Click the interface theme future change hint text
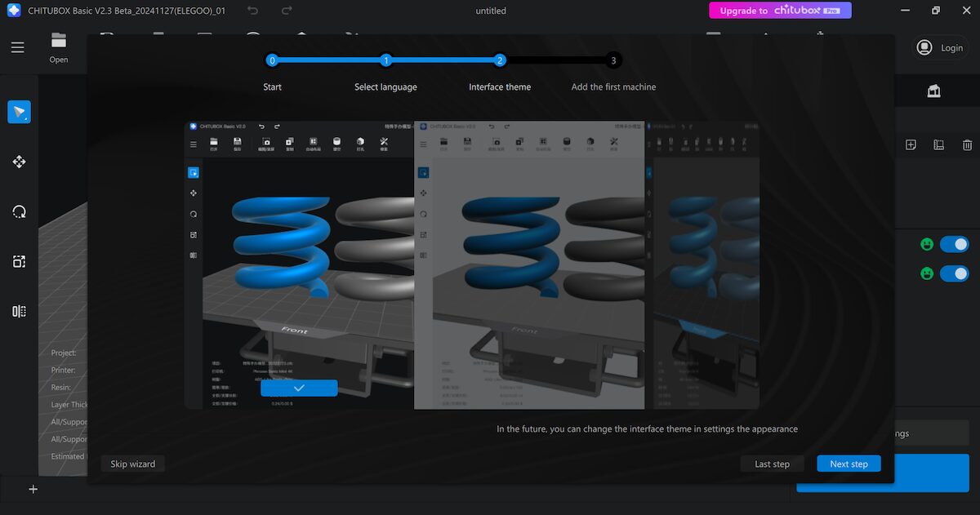 pos(647,428)
